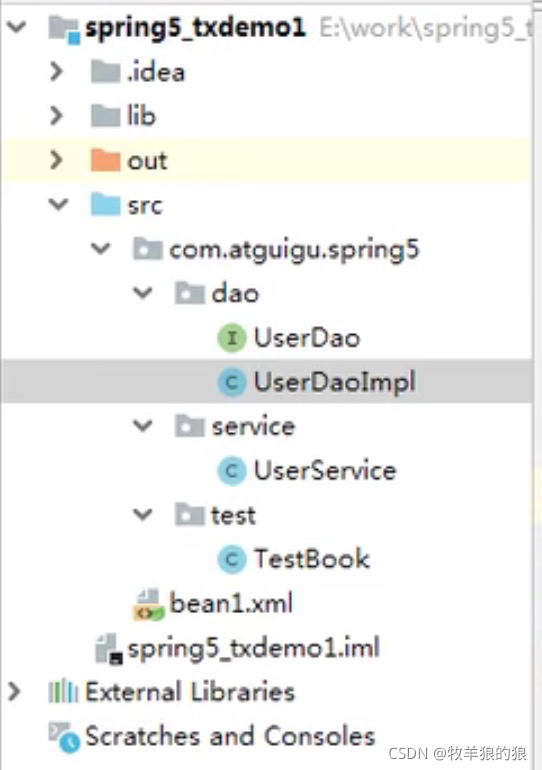
Task: Select the com.atguigu.spring5 package label
Action: click(x=295, y=249)
